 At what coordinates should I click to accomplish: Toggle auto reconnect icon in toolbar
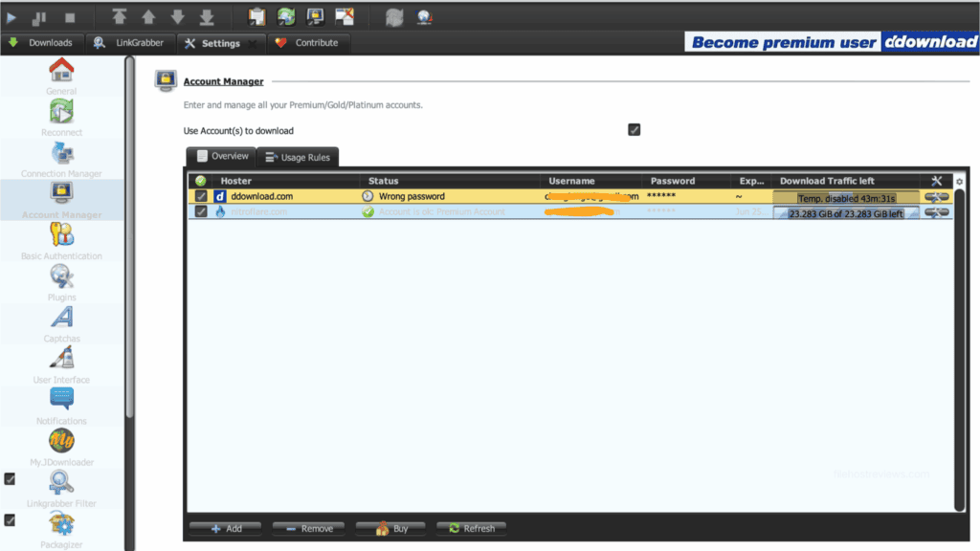click(x=286, y=17)
